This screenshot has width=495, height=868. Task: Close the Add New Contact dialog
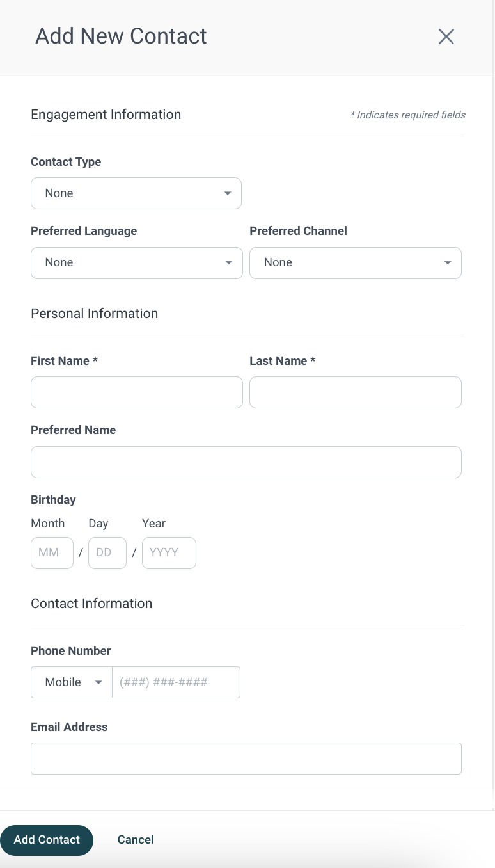coord(446,36)
